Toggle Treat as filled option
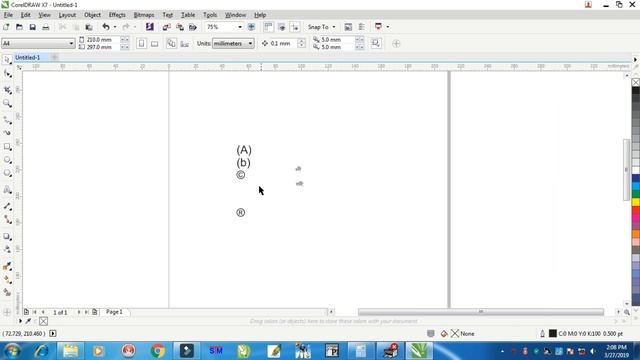The height and width of the screenshot is (360, 640). 376,43
